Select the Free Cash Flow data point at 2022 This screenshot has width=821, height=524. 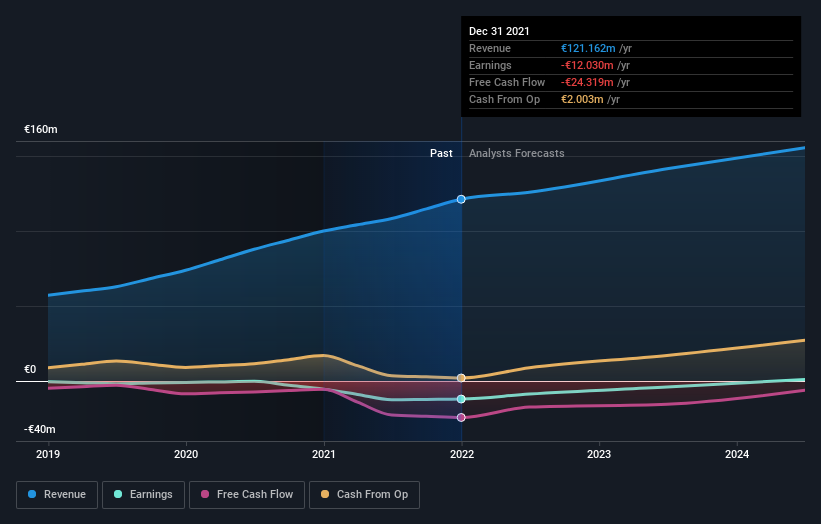point(461,417)
